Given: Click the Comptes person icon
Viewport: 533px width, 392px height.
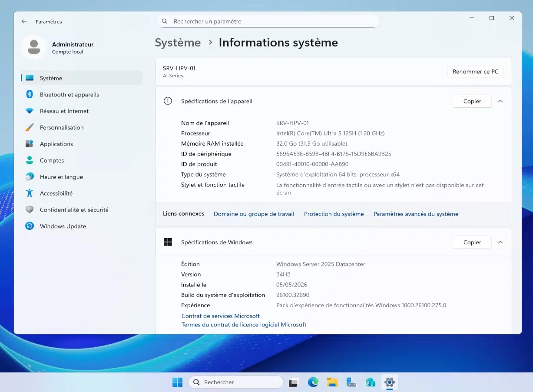Looking at the screenshot, I should (30, 160).
